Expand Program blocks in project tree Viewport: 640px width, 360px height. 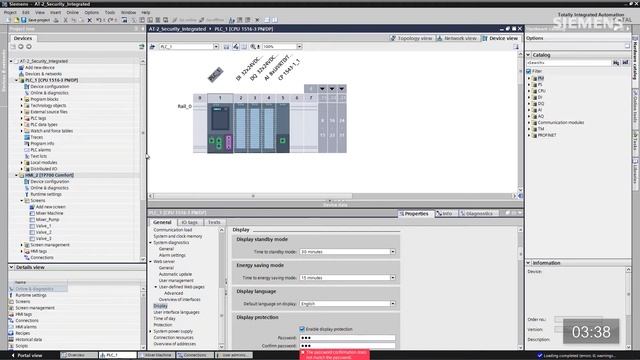pos(22,99)
